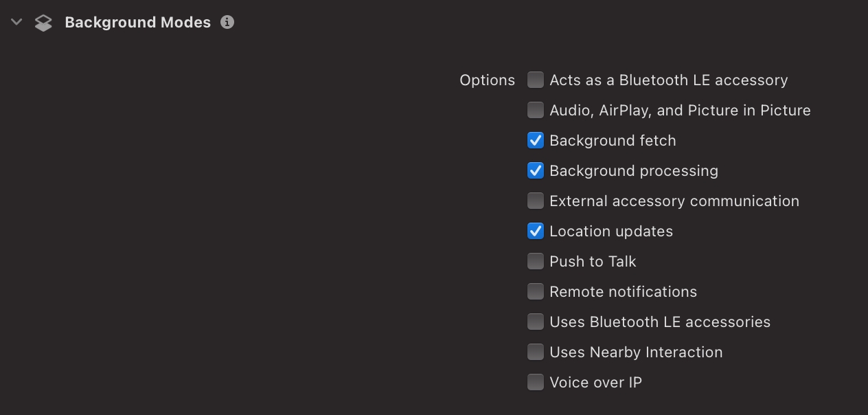Tick External accessory communication checkbox

point(536,201)
